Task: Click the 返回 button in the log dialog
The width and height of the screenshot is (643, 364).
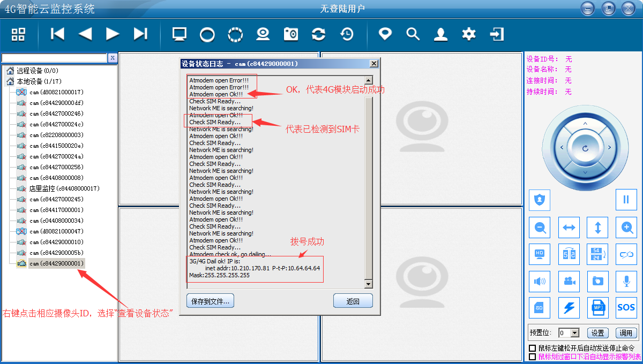Action: click(353, 301)
